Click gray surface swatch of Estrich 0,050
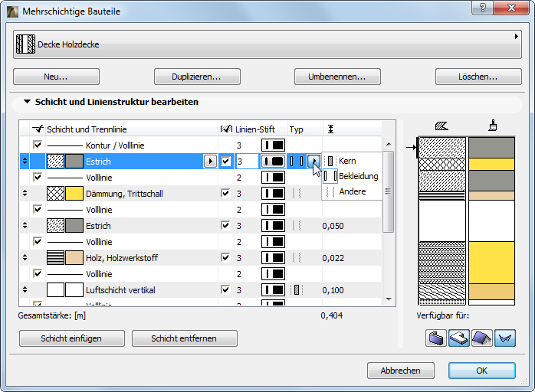535x392 pixels. coord(74,226)
